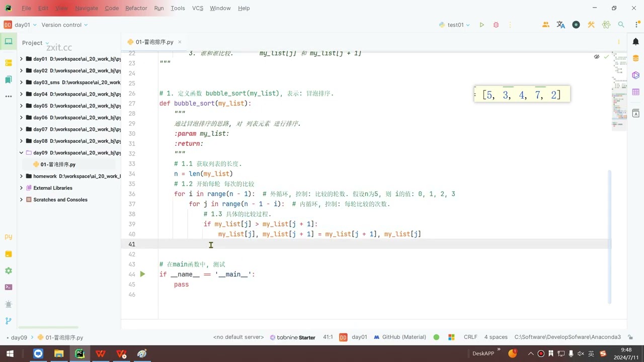Open more run actions menu
The height and width of the screenshot is (362, 644).
[x=511, y=25]
